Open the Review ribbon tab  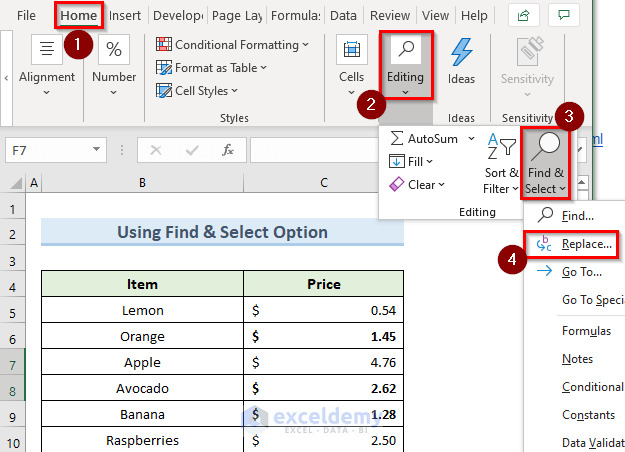pos(389,16)
